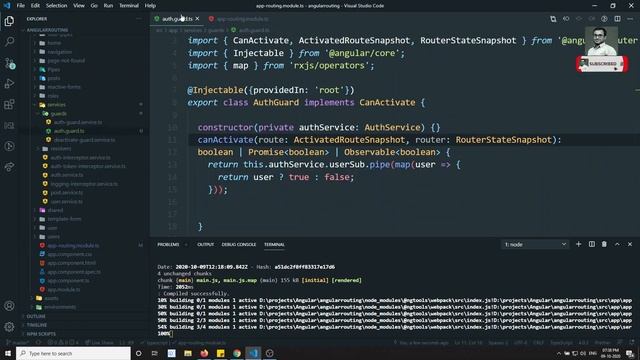Open the Selection menu
The width and height of the screenshot is (640, 360).
pyautogui.click(x=56, y=6)
